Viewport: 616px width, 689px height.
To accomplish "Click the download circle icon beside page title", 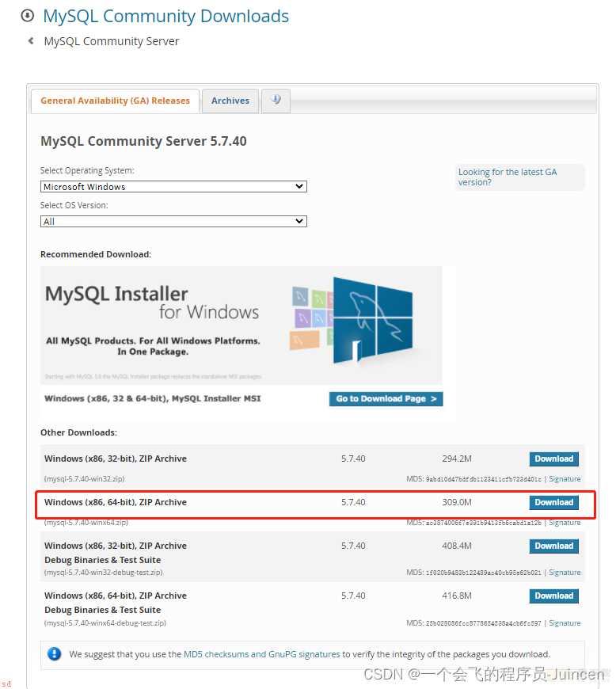I will point(27,16).
